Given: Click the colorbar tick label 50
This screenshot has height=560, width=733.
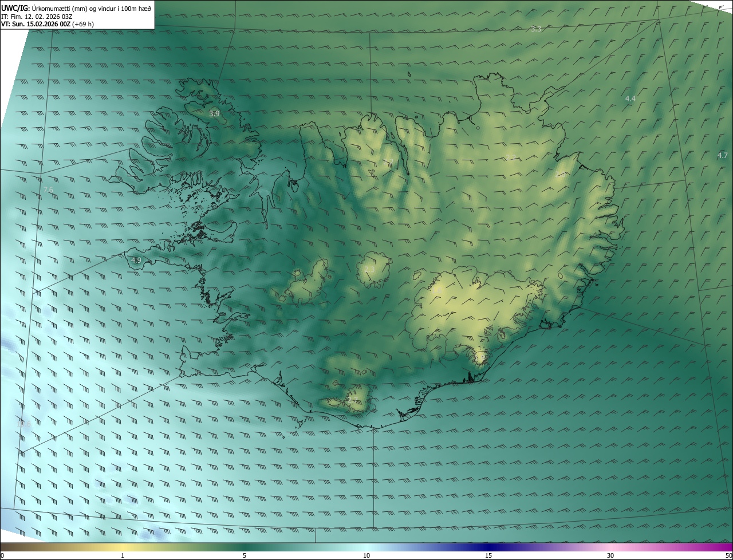Looking at the screenshot, I should tap(728, 555).
